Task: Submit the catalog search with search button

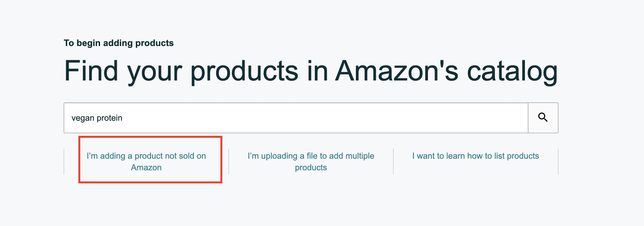Action: coord(543,118)
